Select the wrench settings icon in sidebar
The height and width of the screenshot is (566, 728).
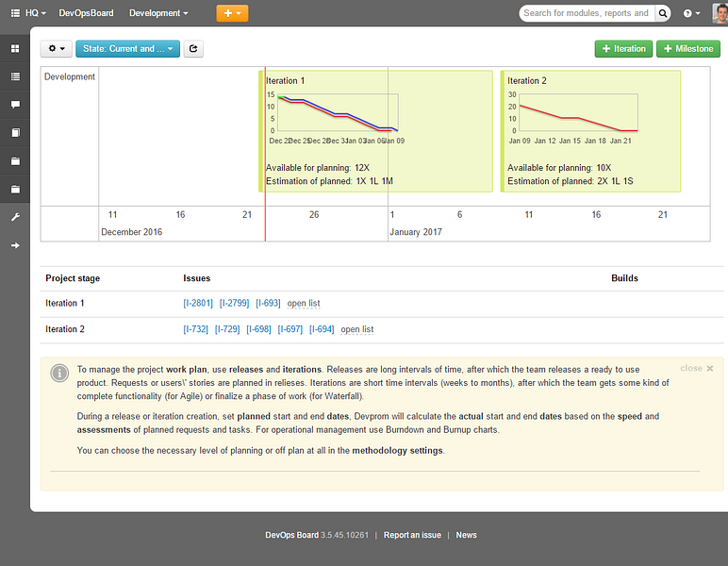(15, 217)
